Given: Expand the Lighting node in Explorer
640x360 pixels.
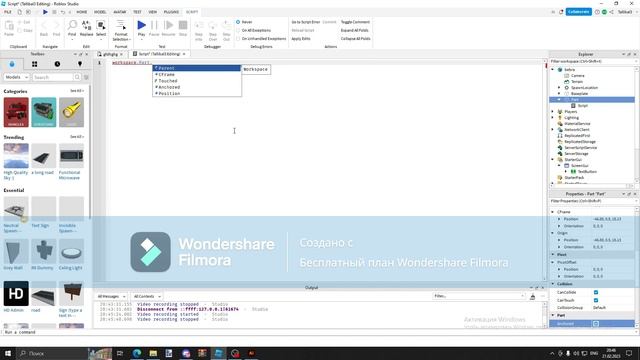Looking at the screenshot, I should pos(553,118).
